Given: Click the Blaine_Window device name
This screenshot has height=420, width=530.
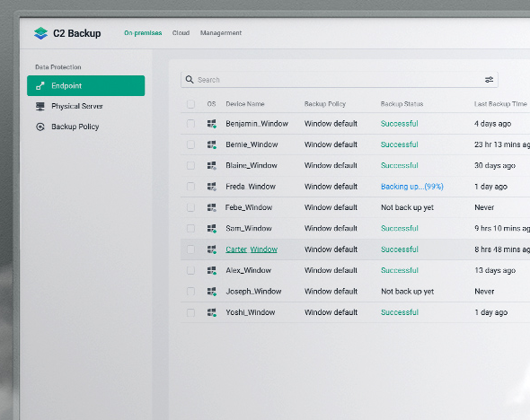Looking at the screenshot, I should pyautogui.click(x=252, y=165).
